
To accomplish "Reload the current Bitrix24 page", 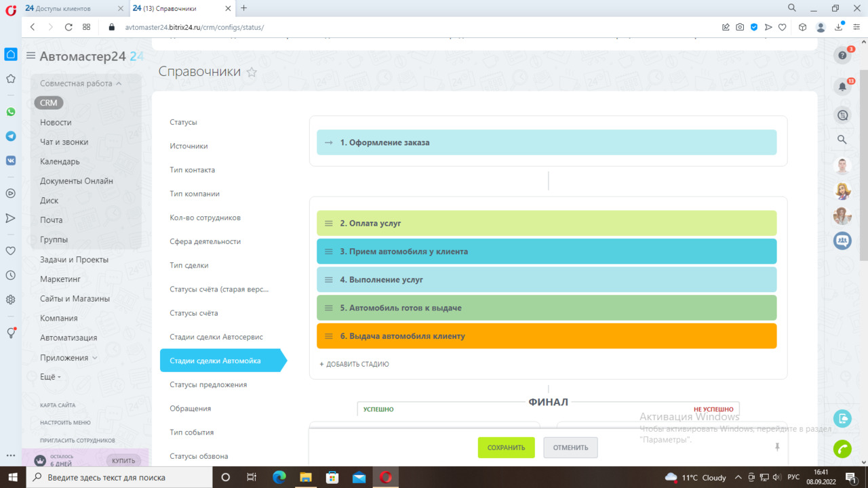I will pos(68,27).
